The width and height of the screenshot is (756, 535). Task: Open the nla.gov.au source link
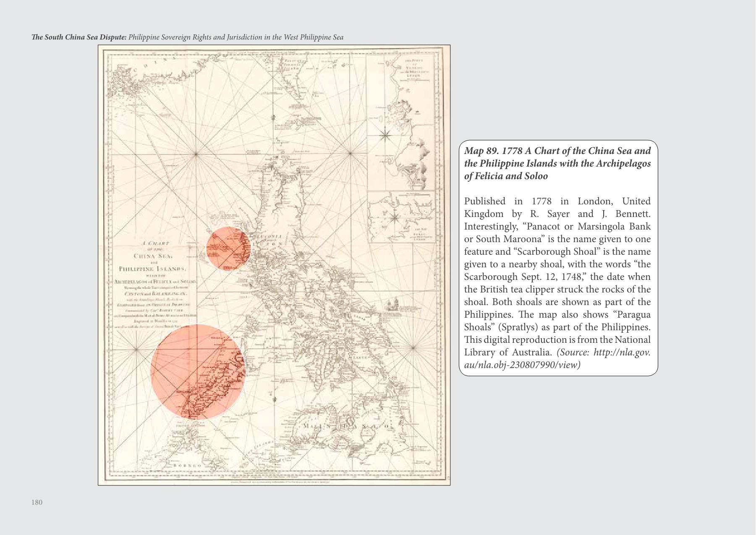557,358
